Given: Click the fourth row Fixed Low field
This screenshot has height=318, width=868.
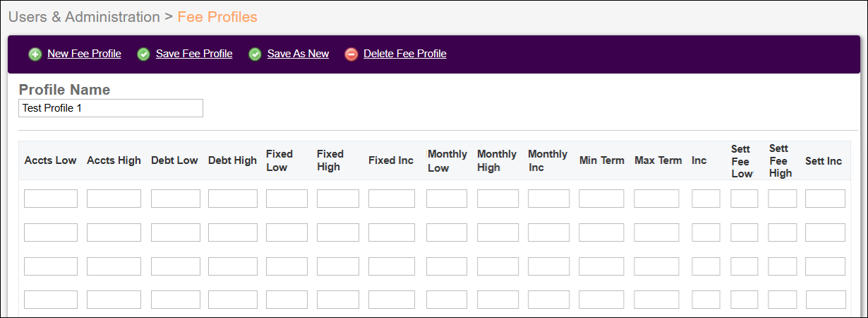Looking at the screenshot, I should coord(287,300).
